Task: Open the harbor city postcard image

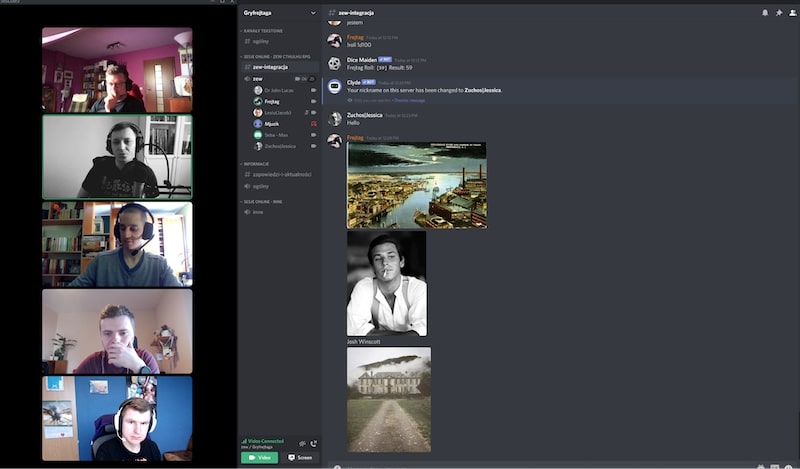Action: (x=417, y=185)
